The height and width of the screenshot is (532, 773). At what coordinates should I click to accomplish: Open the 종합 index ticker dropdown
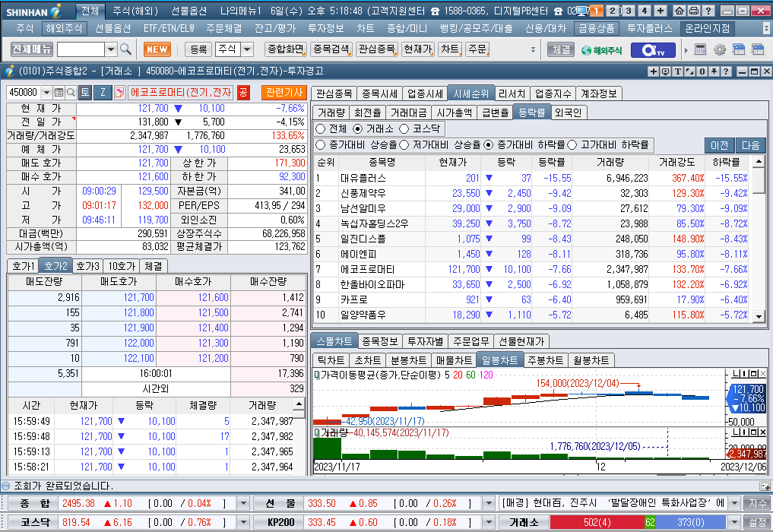coord(243,503)
